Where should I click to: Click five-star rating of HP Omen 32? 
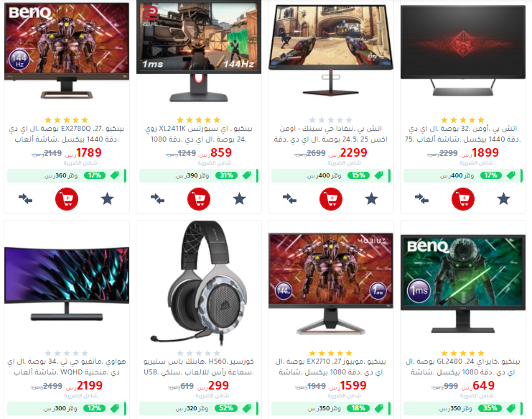[463, 120]
